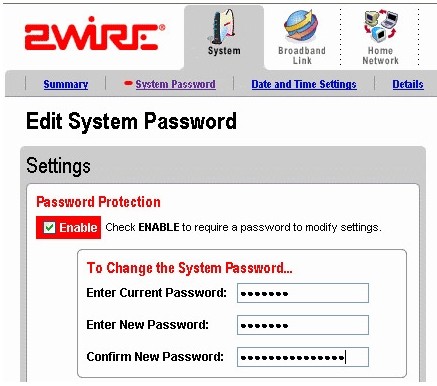437x386 pixels.
Task: Open the Summary link
Action: tap(66, 84)
